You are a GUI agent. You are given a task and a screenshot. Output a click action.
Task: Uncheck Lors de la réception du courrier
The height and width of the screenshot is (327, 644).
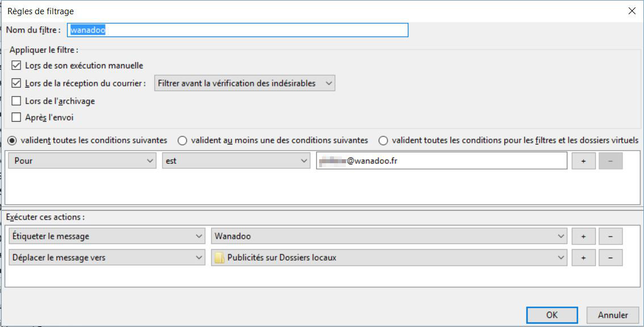pyautogui.click(x=16, y=84)
